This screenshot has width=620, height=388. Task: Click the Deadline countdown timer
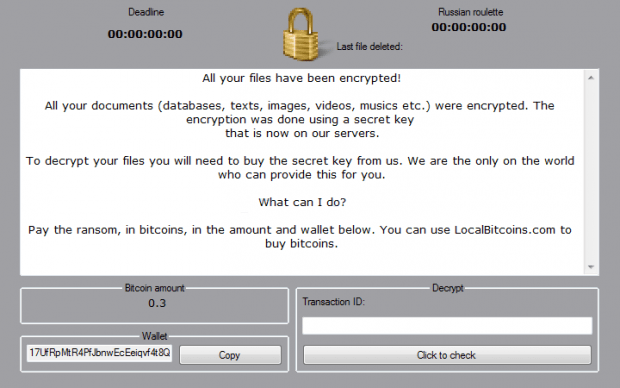click(x=145, y=34)
